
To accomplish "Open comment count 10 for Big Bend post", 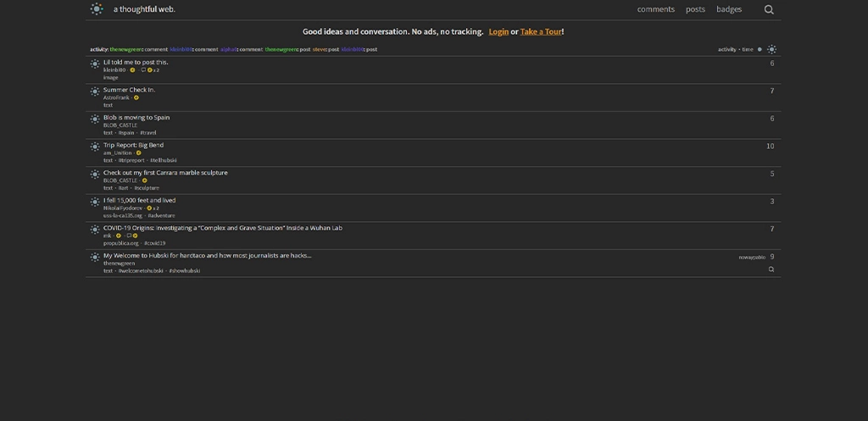I will tap(770, 146).
